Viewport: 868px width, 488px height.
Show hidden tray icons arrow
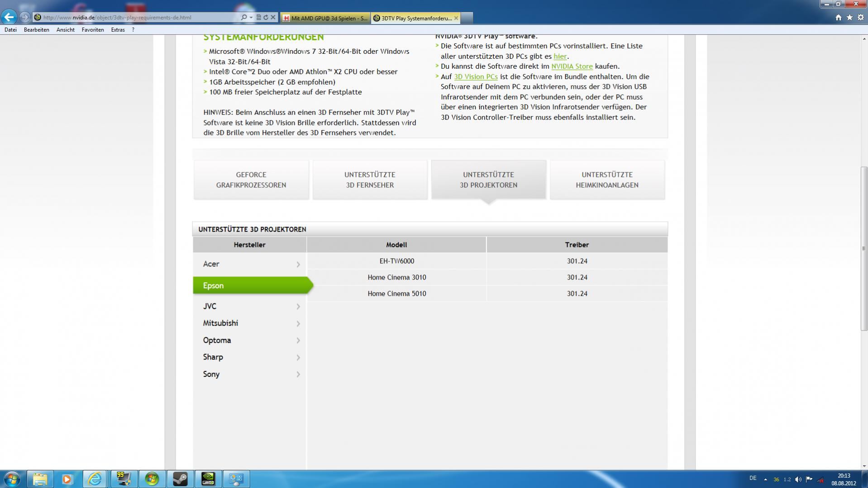(x=765, y=479)
